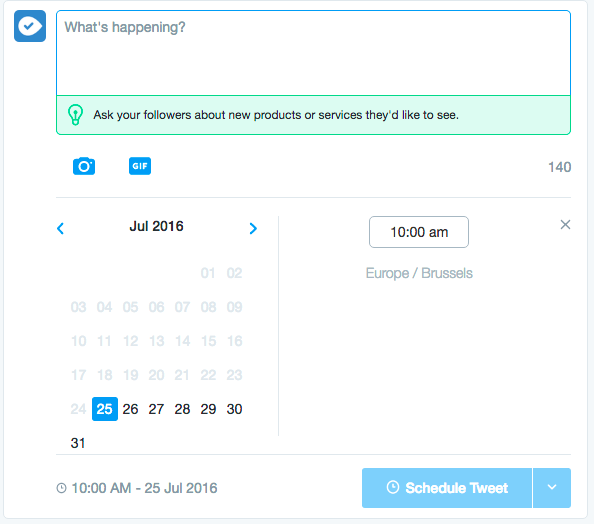Click the camera icon to add photo

tap(84, 166)
